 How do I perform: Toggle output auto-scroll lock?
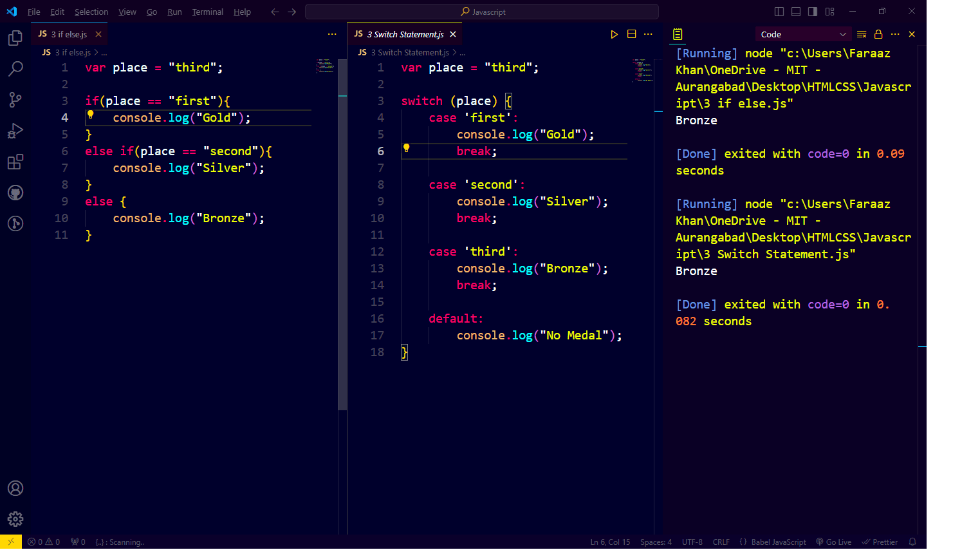[x=878, y=34]
